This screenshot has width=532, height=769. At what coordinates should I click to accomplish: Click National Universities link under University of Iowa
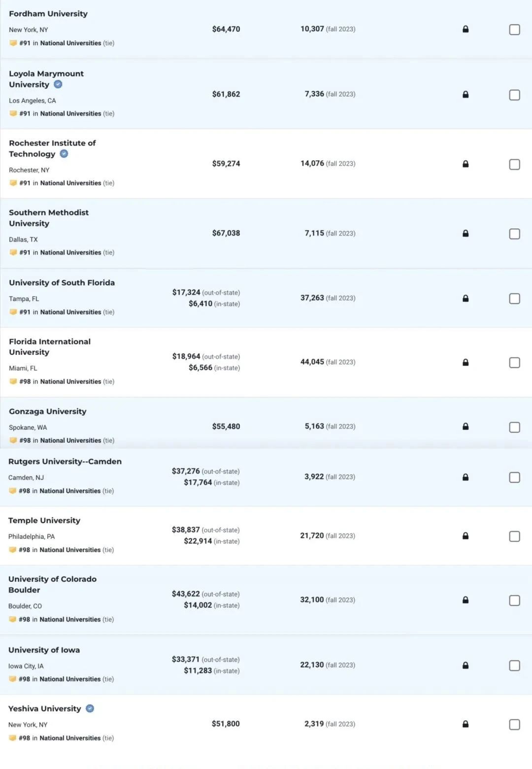(x=70, y=679)
